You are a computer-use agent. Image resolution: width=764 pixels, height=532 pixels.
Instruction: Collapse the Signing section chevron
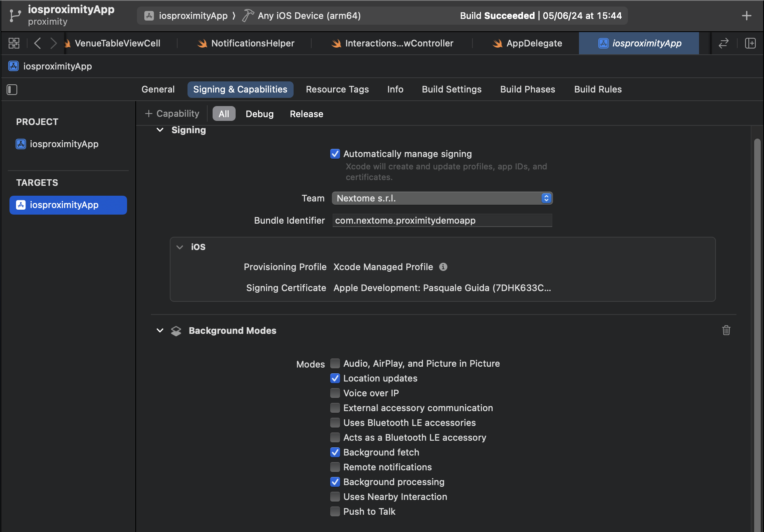pyautogui.click(x=160, y=130)
